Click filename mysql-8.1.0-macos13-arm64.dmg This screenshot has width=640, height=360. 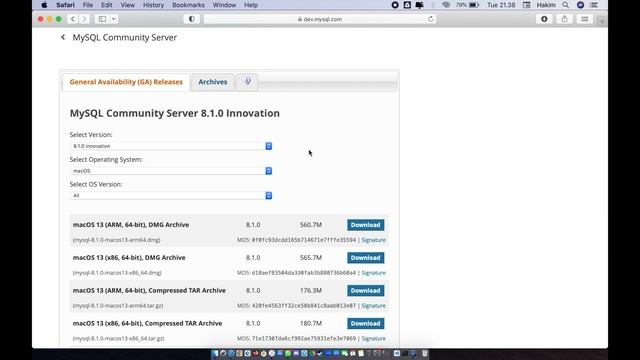[116, 240]
